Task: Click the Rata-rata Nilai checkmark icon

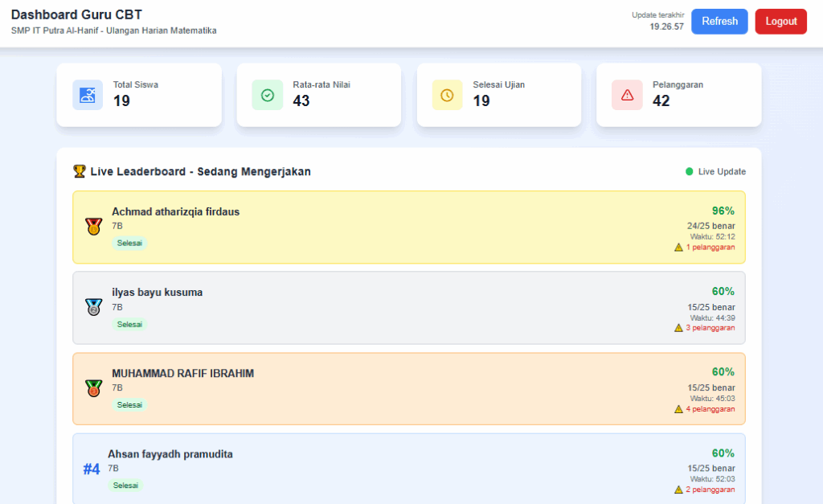Action: 268,95
